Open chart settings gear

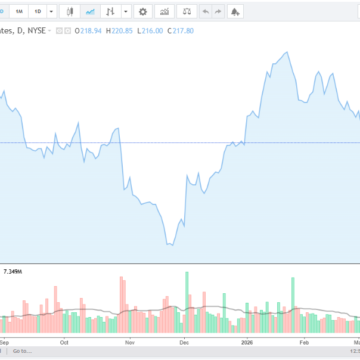pyautogui.click(x=143, y=12)
